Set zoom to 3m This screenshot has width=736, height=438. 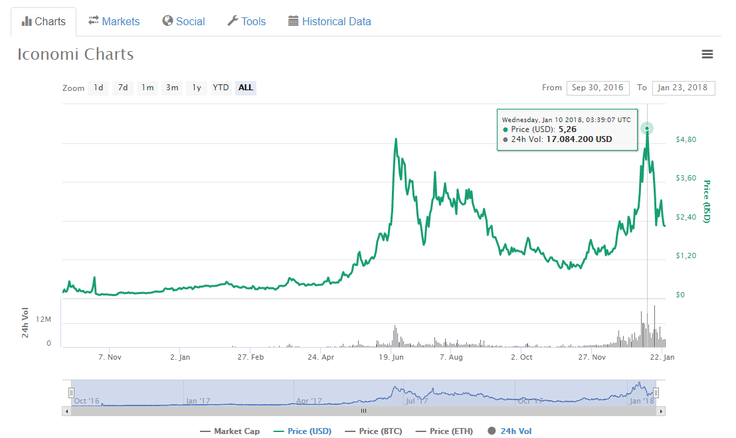tap(172, 88)
